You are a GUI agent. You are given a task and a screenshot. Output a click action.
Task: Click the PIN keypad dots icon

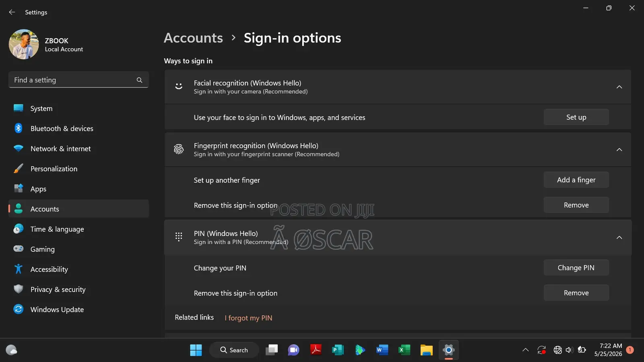point(179,237)
